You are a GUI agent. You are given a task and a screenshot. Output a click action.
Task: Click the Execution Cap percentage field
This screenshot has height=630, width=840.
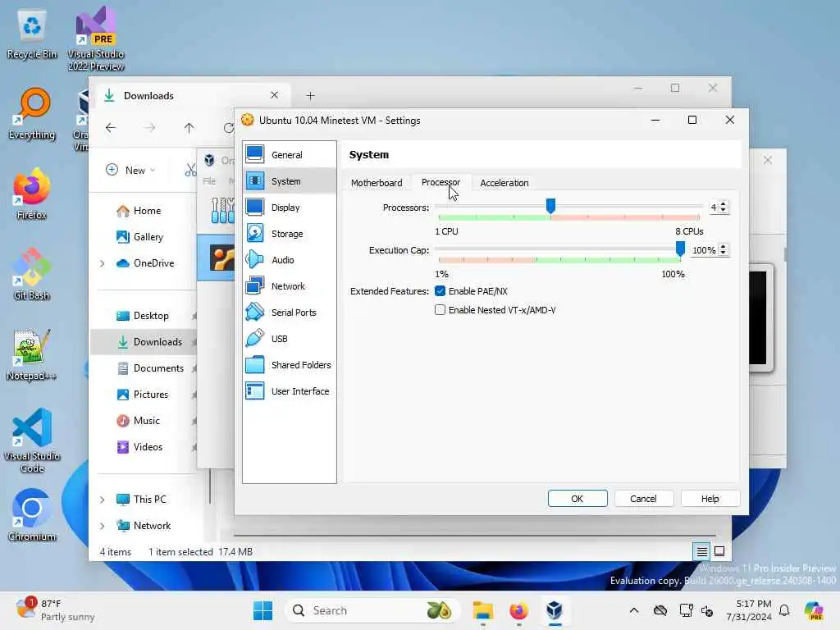(x=704, y=250)
